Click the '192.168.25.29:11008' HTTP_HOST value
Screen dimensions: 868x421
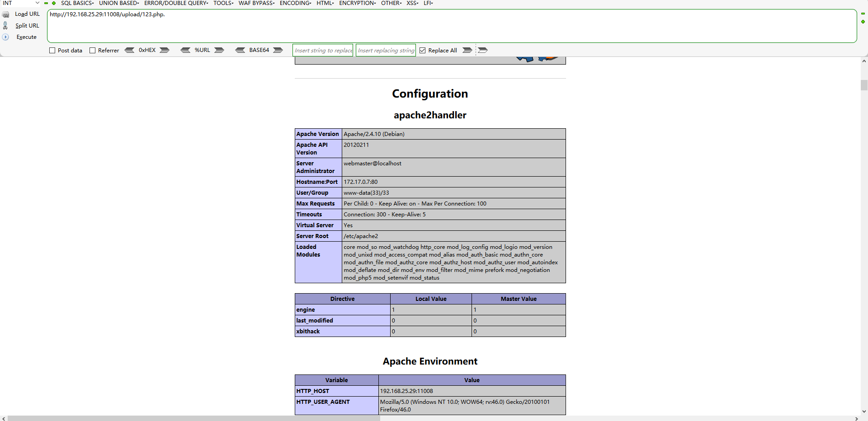click(406, 391)
